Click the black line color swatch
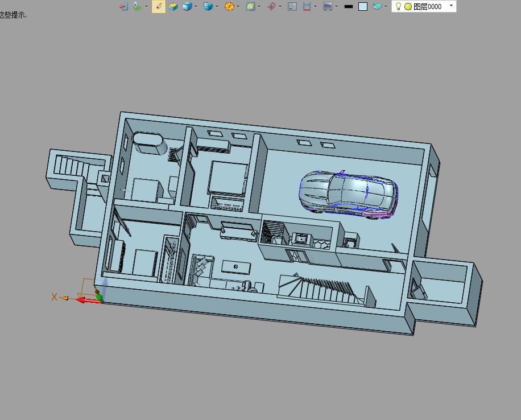 (x=349, y=6)
